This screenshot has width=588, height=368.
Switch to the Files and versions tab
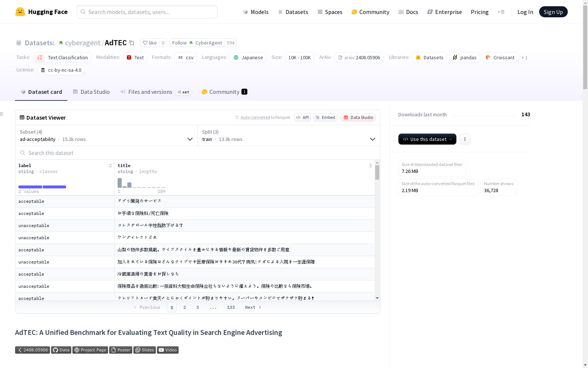pyautogui.click(x=155, y=92)
